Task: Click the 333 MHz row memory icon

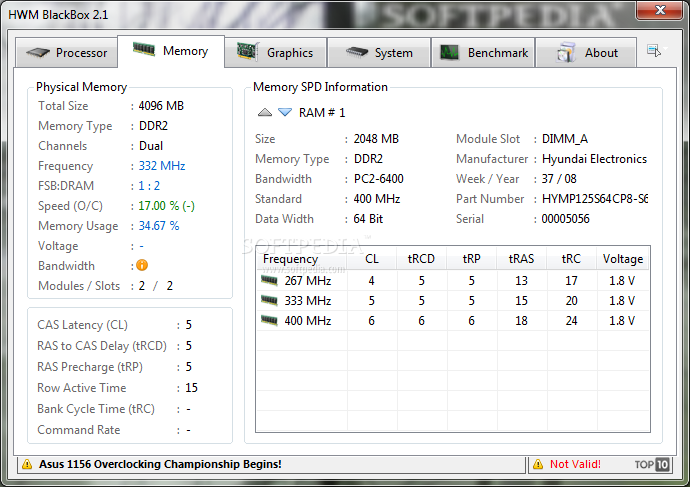Action: (x=269, y=300)
